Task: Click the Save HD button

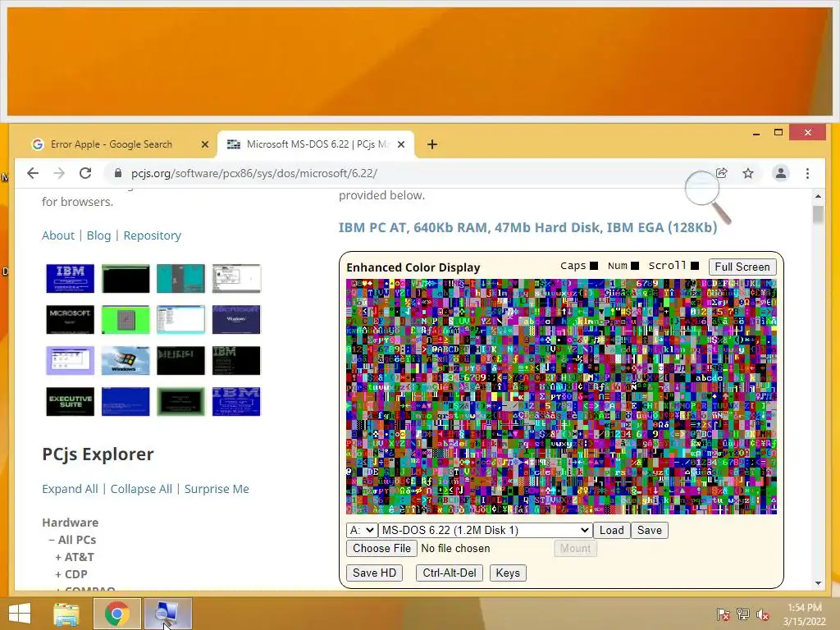Action: (x=374, y=573)
